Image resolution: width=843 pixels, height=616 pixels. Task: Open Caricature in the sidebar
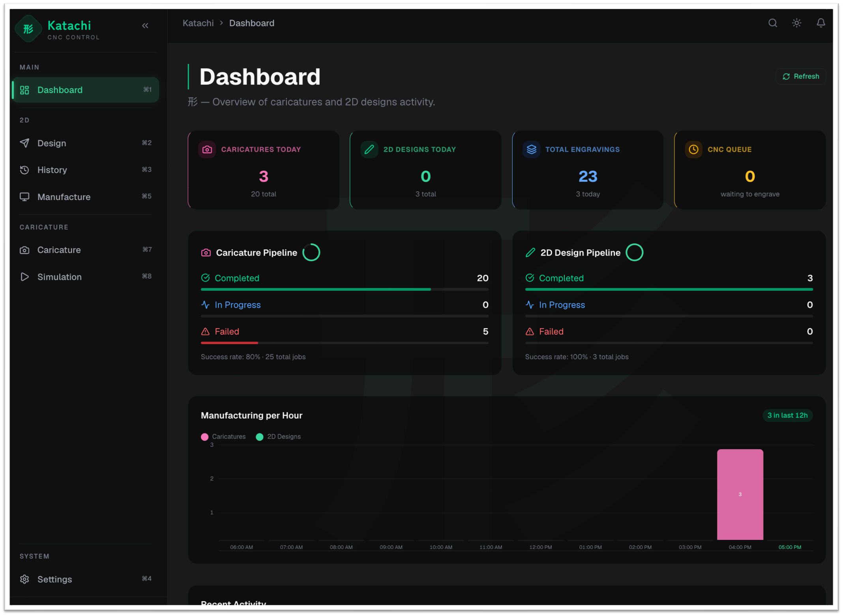(85, 250)
